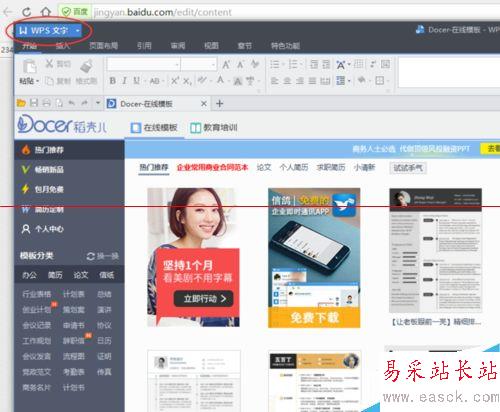The width and height of the screenshot is (500, 412).
Task: Switch to the 插入 ribbon tab
Action: [x=63, y=46]
